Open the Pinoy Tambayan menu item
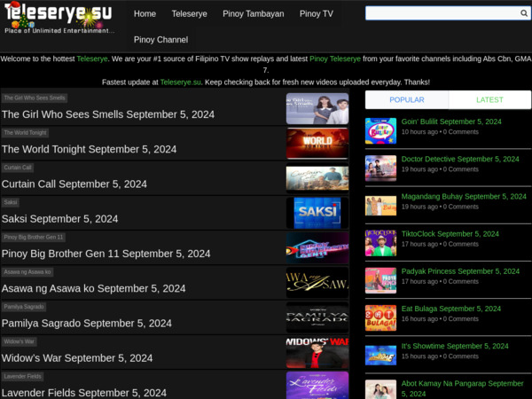 pos(253,14)
